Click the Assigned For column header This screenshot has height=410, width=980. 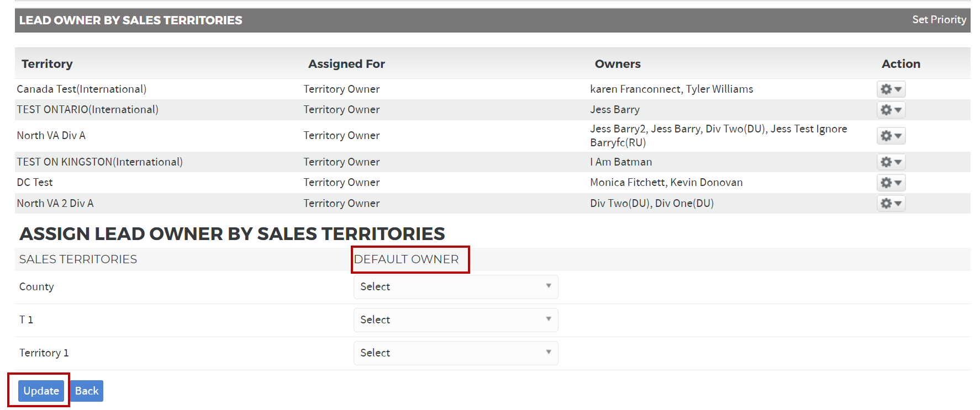(x=346, y=64)
